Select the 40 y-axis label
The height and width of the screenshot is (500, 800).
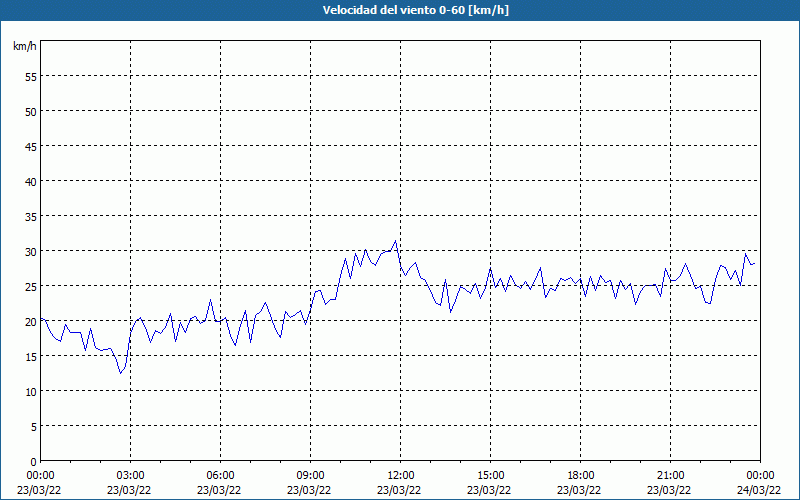[31, 181]
